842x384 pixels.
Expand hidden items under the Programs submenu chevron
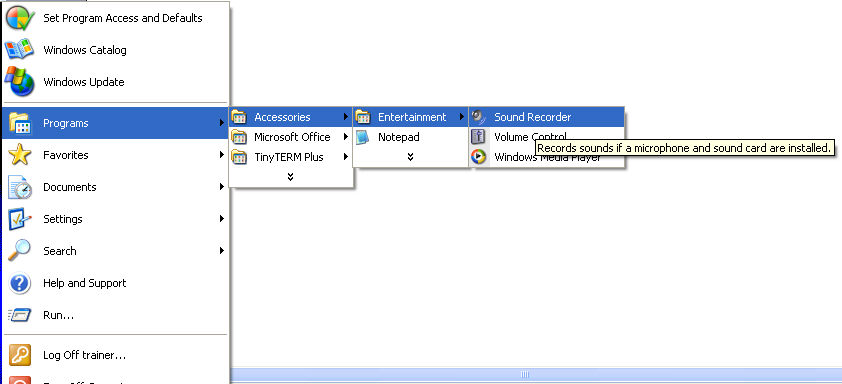tap(291, 177)
